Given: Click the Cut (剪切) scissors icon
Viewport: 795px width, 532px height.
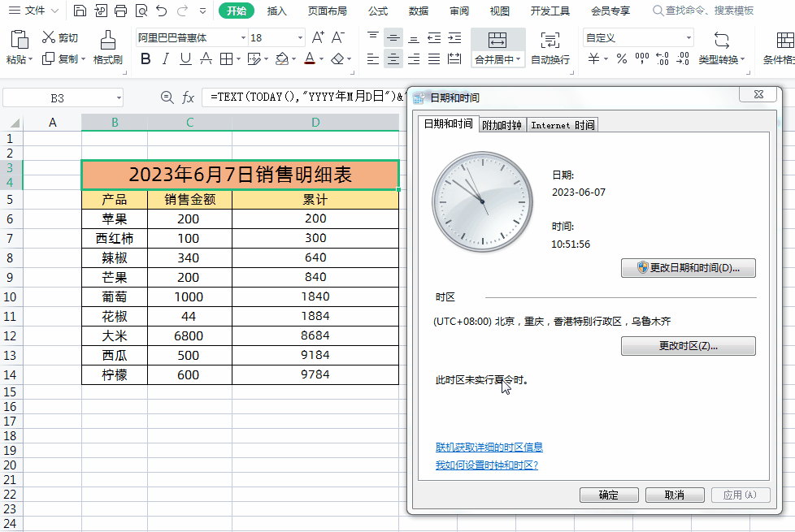Looking at the screenshot, I should 48,37.
